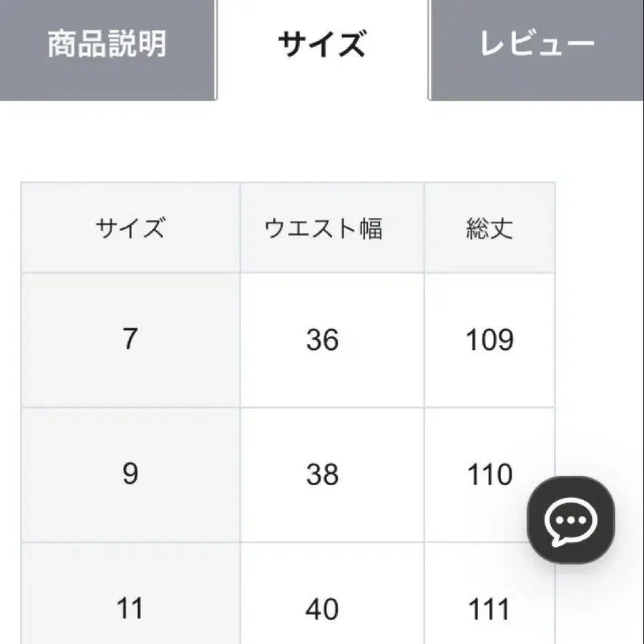644x644 pixels.
Task: Click total length value 109
Action: pyautogui.click(x=489, y=341)
